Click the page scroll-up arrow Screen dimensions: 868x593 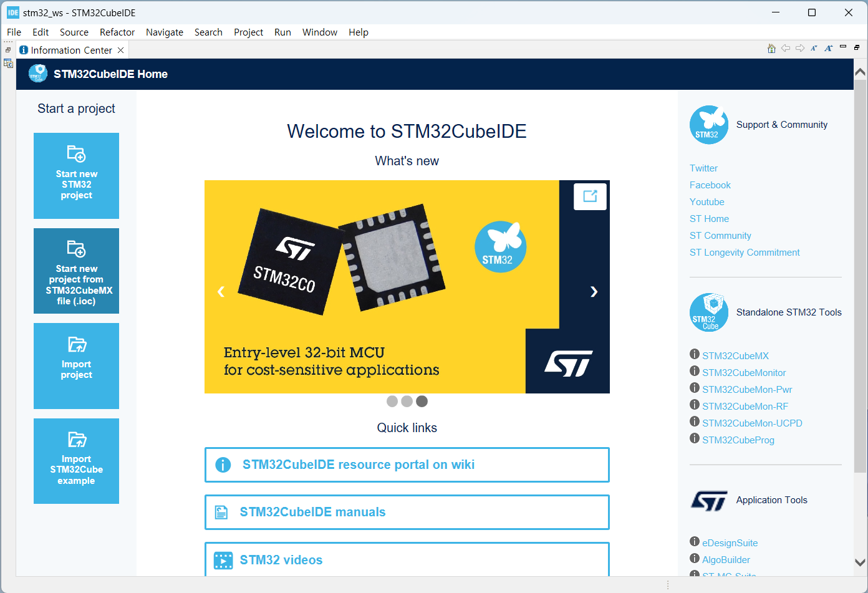860,72
